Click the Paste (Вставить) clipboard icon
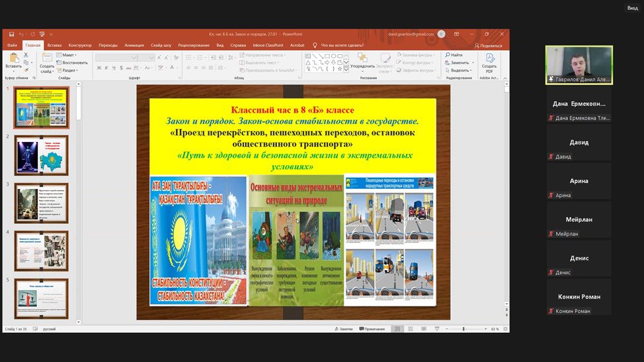The image size is (644, 362). tap(13, 59)
